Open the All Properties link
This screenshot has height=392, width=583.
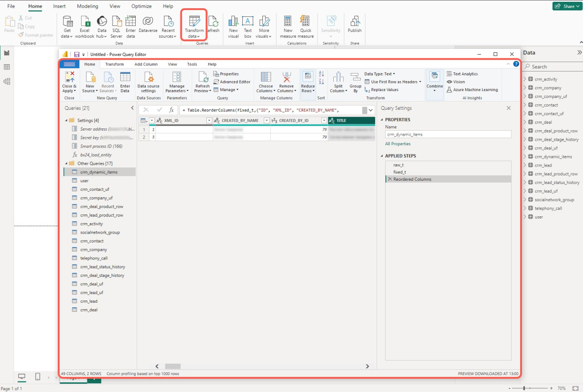pos(398,144)
